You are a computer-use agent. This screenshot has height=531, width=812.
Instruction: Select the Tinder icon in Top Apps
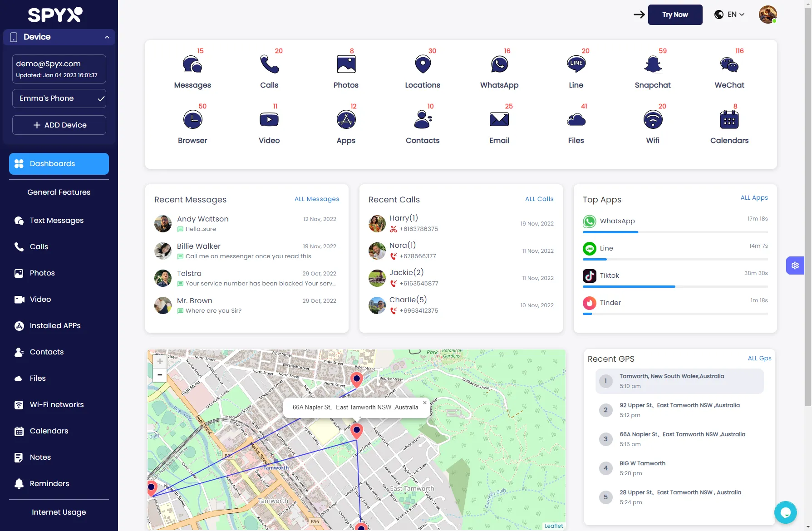[589, 303]
